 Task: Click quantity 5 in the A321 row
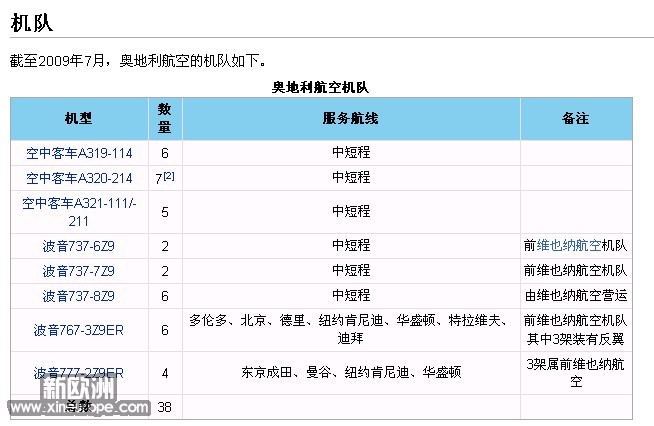tap(165, 212)
